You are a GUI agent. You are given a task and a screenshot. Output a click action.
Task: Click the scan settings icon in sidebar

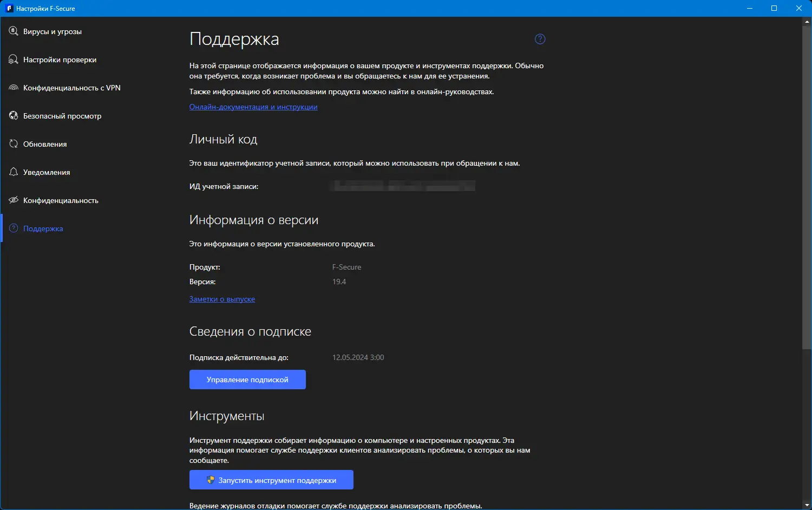(14, 60)
